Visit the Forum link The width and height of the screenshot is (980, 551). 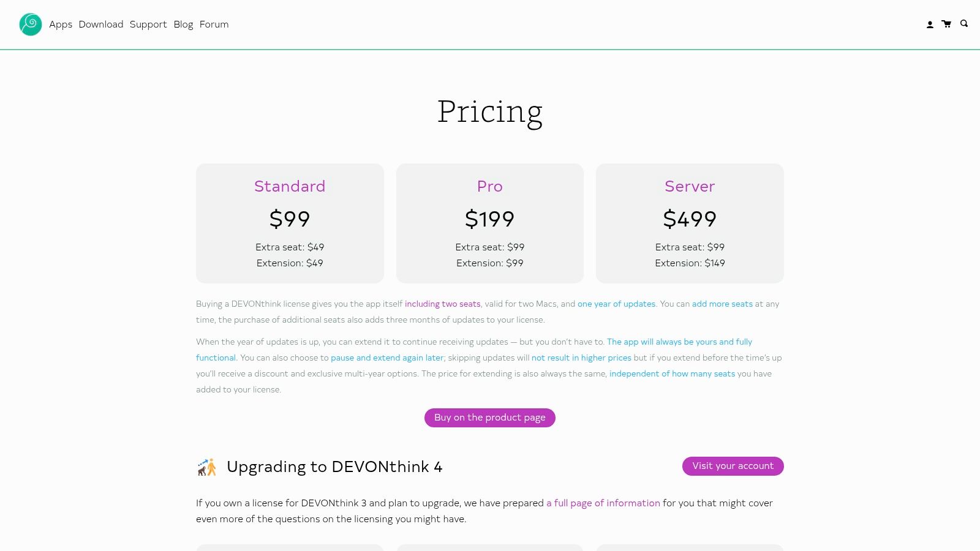214,24
